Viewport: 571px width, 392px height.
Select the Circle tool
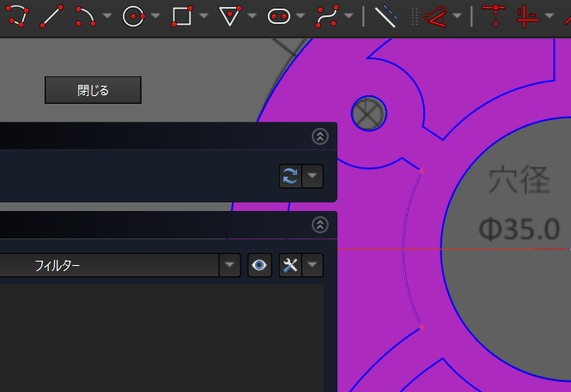pyautogui.click(x=134, y=15)
